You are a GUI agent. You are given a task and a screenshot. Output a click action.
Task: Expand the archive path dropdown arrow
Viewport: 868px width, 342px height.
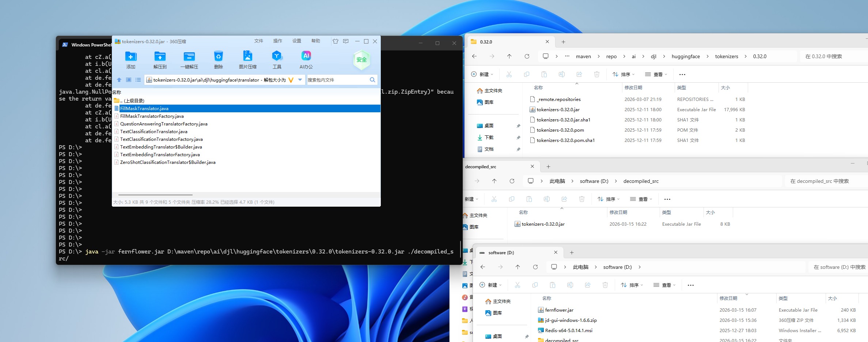pos(300,80)
